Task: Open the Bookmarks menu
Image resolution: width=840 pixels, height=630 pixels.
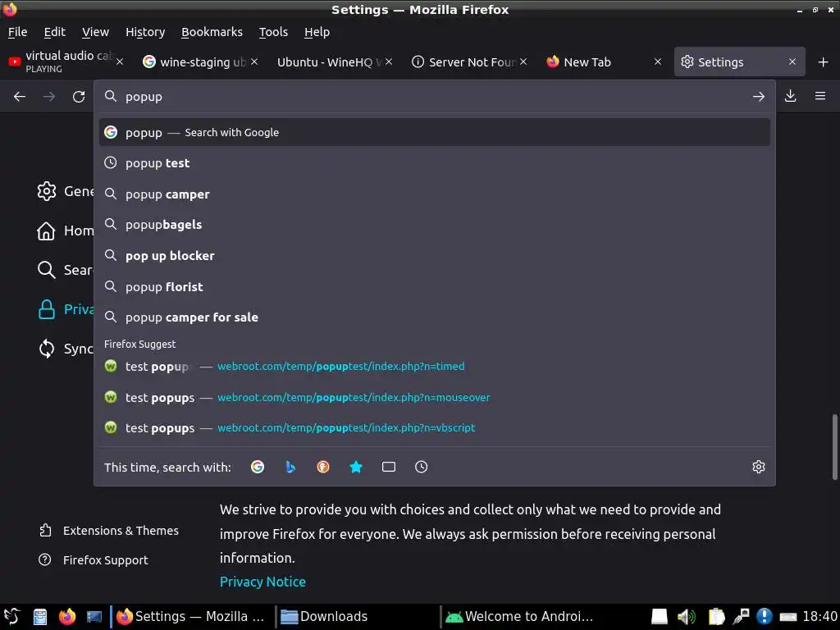Action: pos(212,32)
